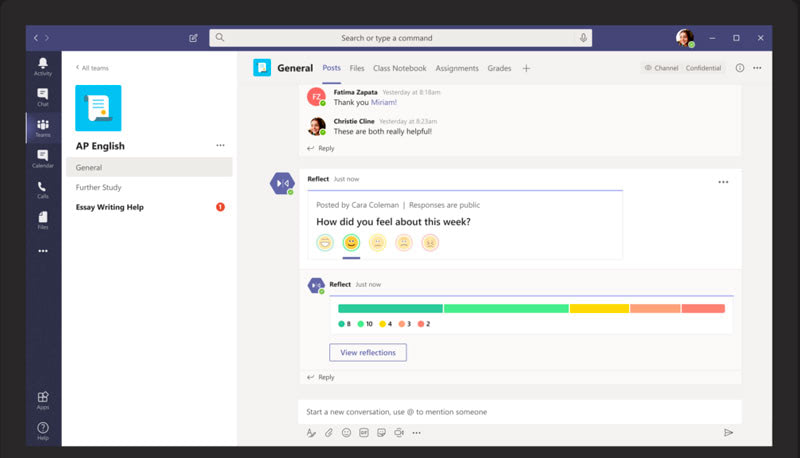Open Reflect post more options ellipsis
The image size is (800, 458).
(723, 182)
